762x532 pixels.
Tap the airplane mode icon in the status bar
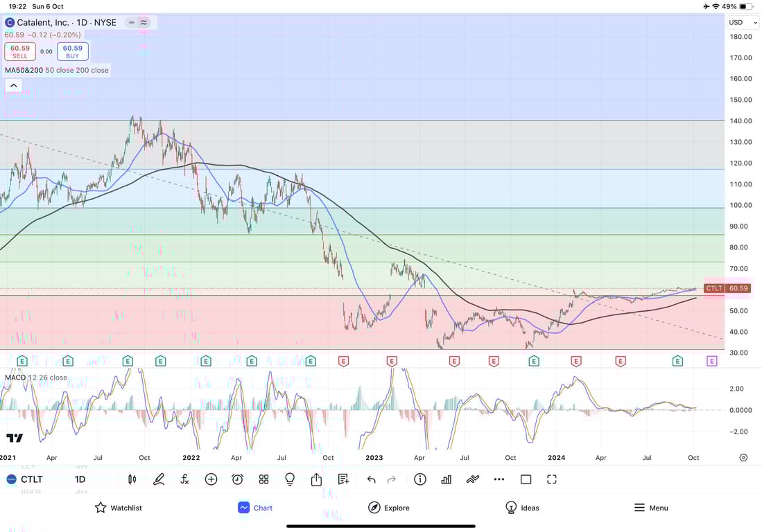coord(706,6)
